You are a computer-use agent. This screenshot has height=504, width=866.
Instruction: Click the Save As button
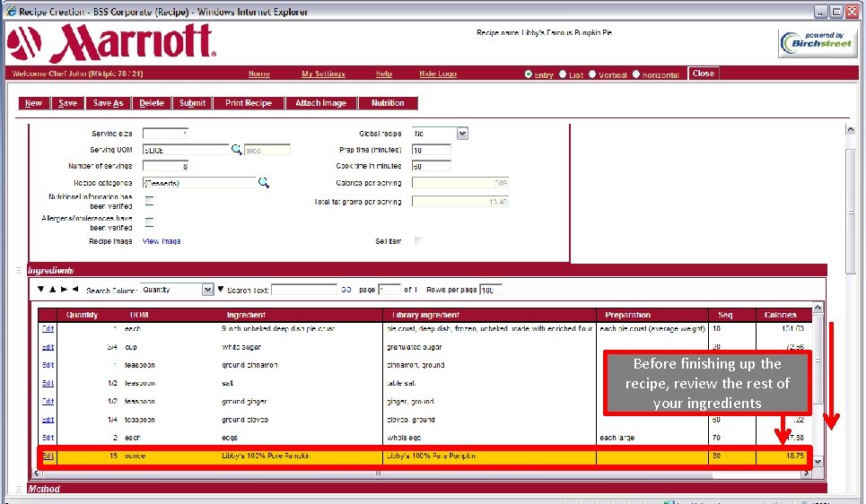(x=109, y=103)
